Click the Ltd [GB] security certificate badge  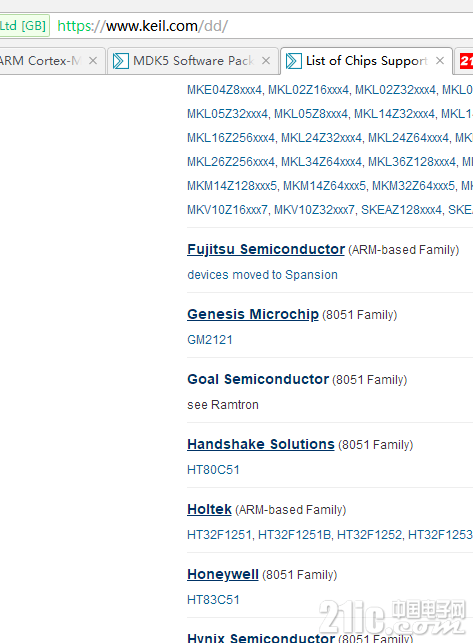(24, 26)
